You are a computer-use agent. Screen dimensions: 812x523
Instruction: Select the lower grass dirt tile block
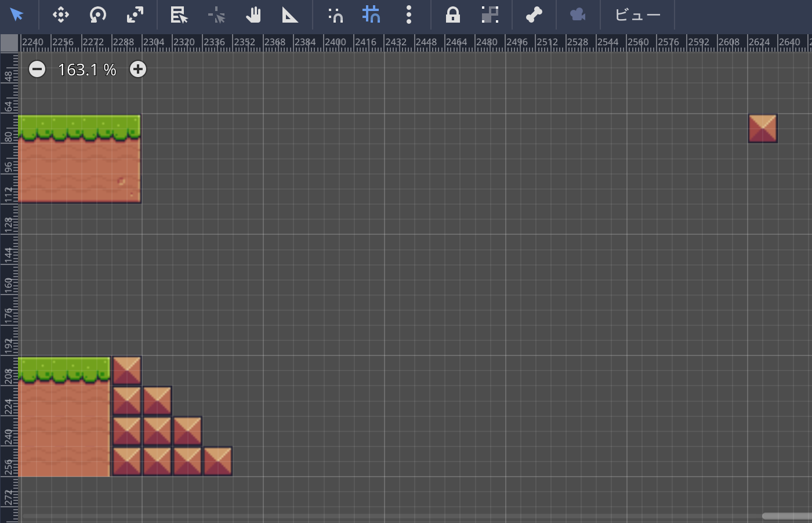(x=64, y=417)
